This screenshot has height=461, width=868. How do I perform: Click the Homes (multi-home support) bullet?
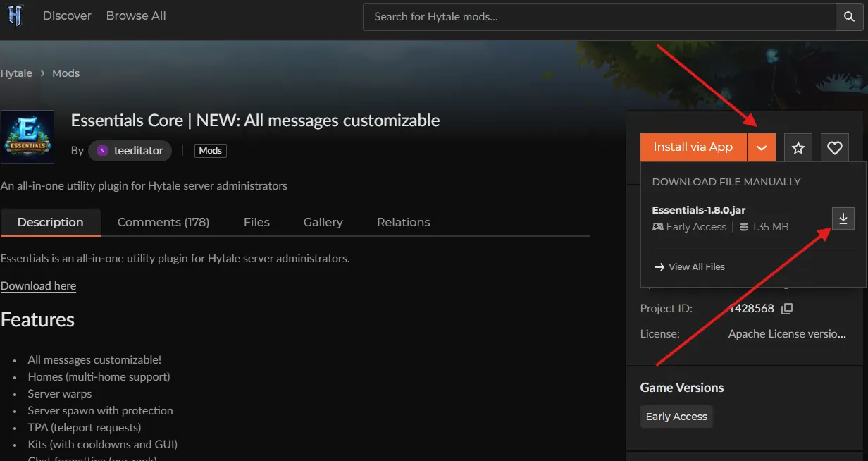coord(99,377)
